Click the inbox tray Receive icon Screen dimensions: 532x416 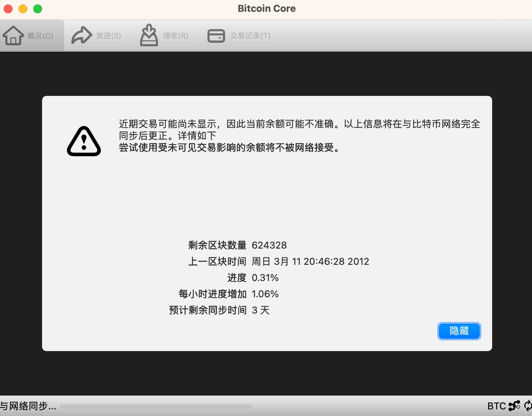coord(149,35)
